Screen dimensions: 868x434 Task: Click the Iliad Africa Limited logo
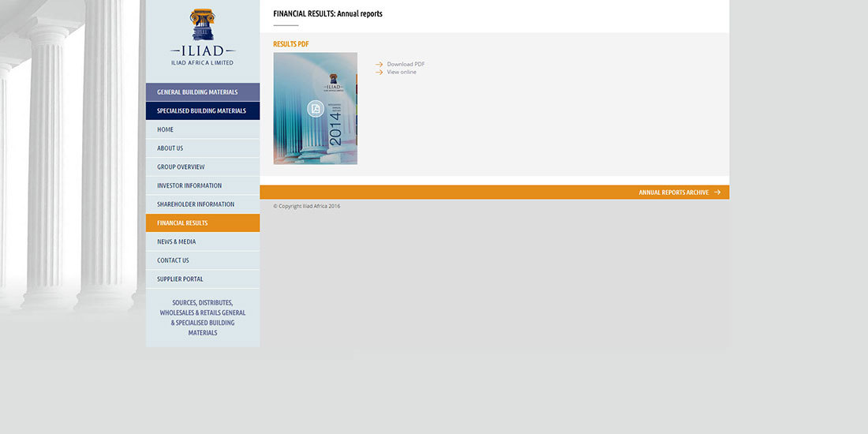pos(203,37)
